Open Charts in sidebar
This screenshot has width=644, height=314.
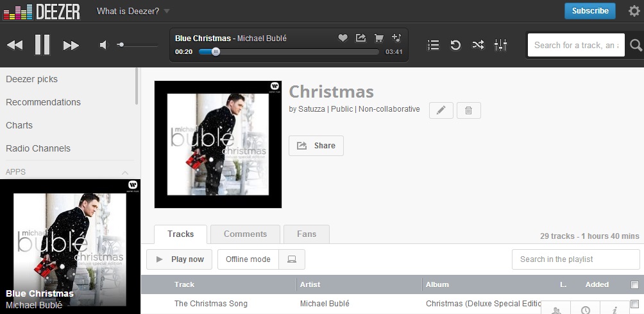(x=19, y=125)
